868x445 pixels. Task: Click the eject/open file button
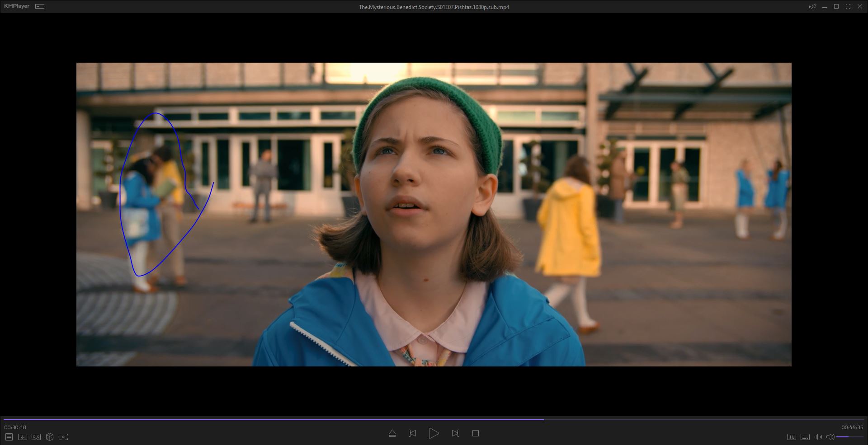point(392,433)
